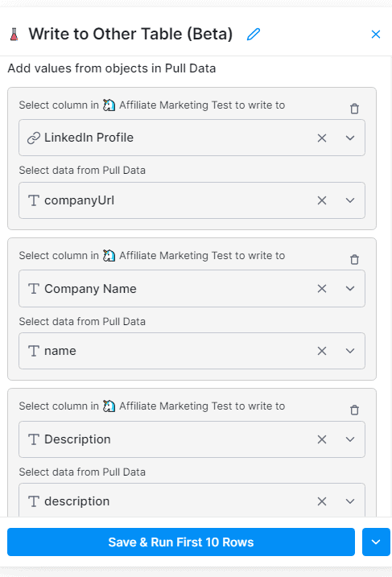Clear the lowercase description data selection

[x=322, y=501]
